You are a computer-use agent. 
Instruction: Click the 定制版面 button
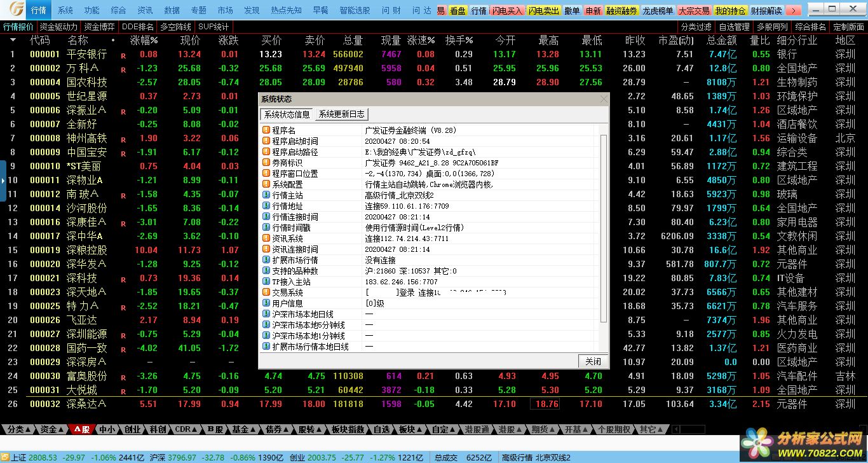[848, 27]
